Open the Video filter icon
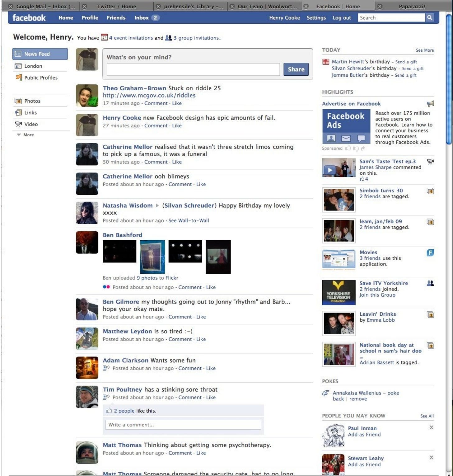The image size is (453, 476). (x=18, y=124)
